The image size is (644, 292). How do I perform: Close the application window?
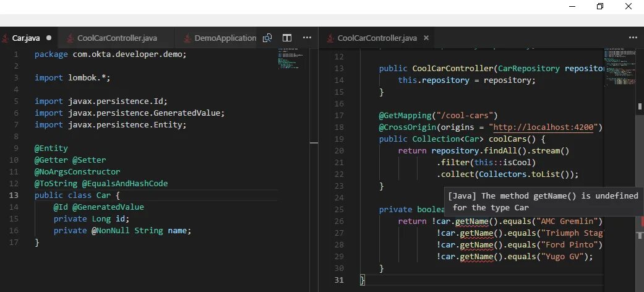[x=628, y=6]
